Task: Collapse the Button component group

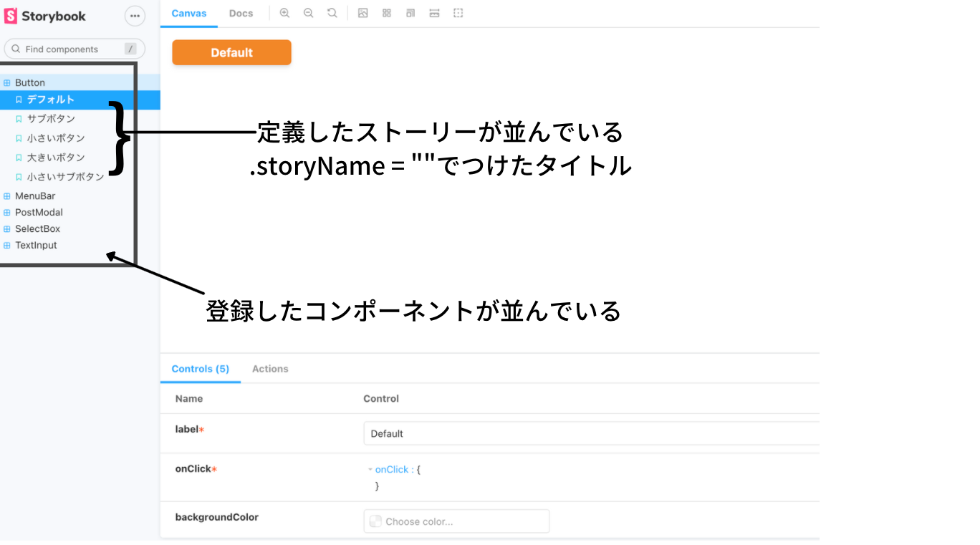Action: [30, 82]
